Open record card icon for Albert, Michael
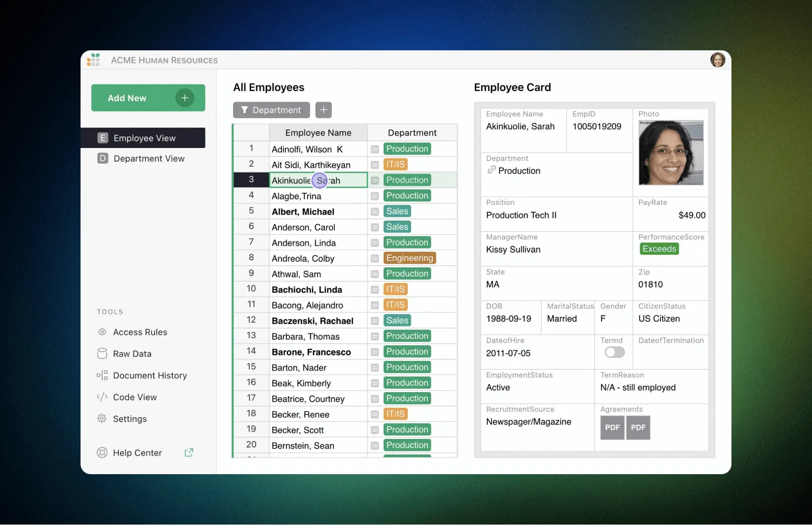This screenshot has width=812, height=525. coord(375,212)
